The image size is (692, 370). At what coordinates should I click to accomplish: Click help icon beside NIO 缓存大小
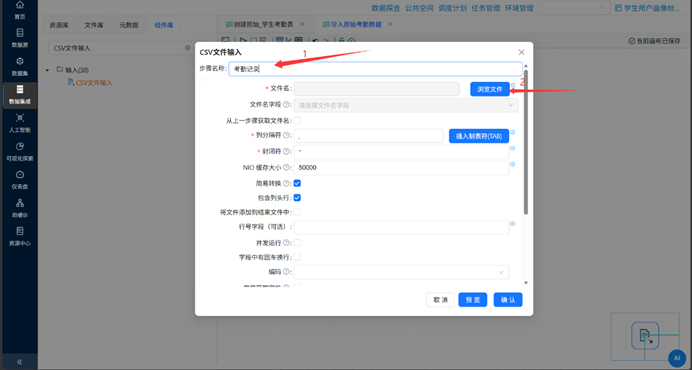pos(286,167)
